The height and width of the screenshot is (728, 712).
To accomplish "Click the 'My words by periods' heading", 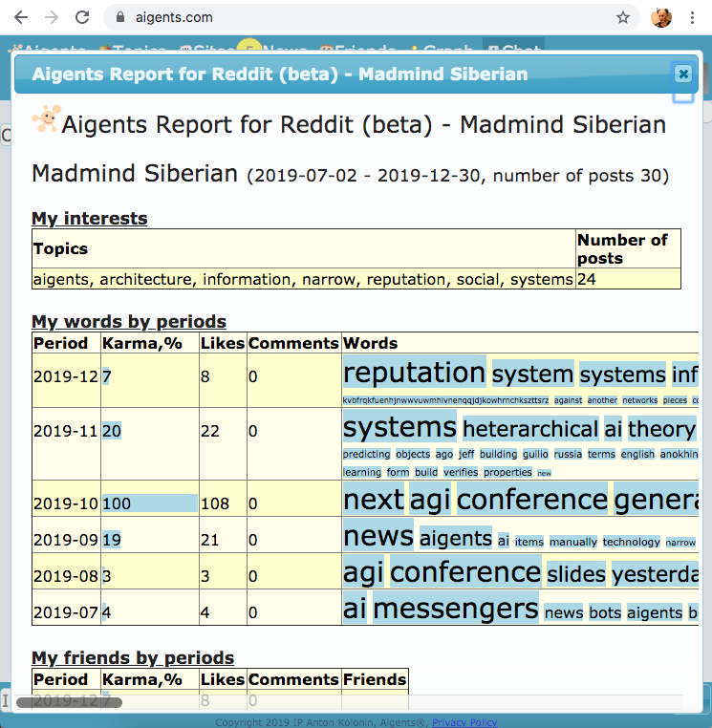I will [x=129, y=321].
